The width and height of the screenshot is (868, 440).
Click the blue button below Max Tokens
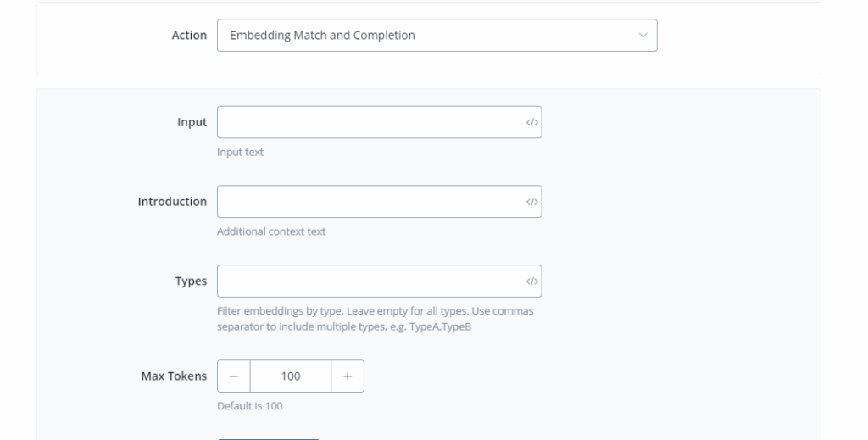[x=268, y=437]
